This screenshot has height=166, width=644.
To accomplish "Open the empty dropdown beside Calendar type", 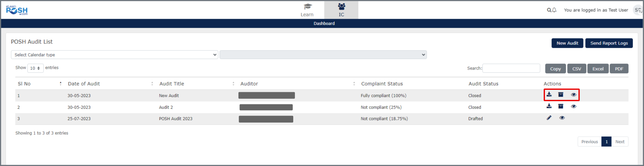I will (x=323, y=55).
